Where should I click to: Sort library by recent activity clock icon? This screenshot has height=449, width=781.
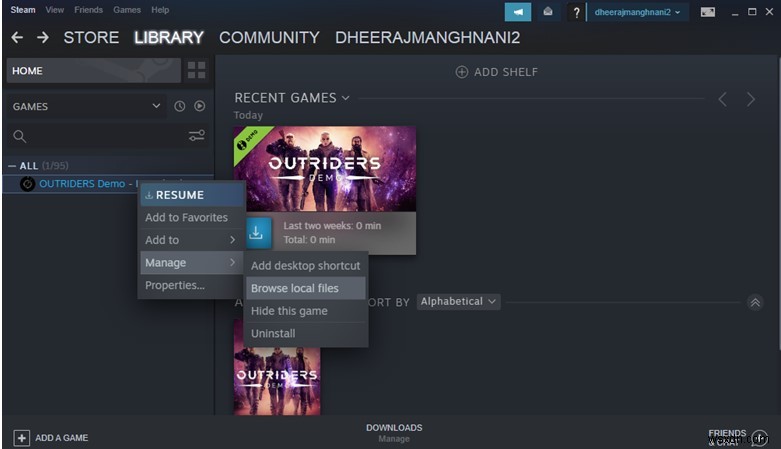(x=179, y=106)
